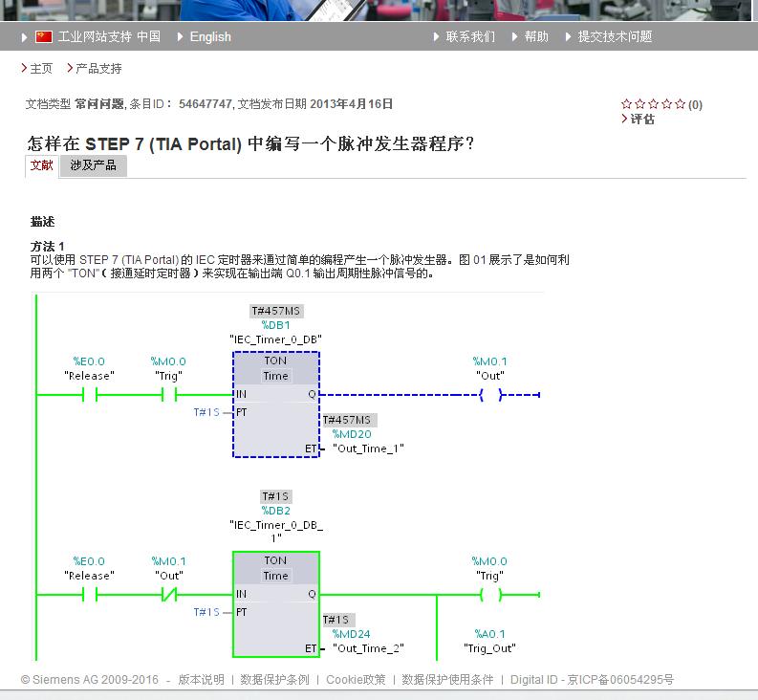This screenshot has width=758, height=700.
Task: Click the T#457MS value above DB1
Action: pyautogui.click(x=276, y=311)
